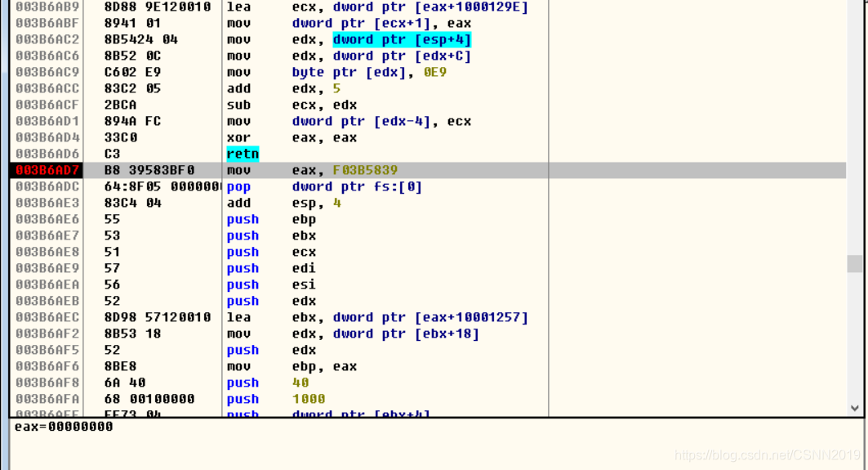Viewport: 868px width, 470px height.
Task: Click address 003B6AD1
Action: [x=47, y=121]
